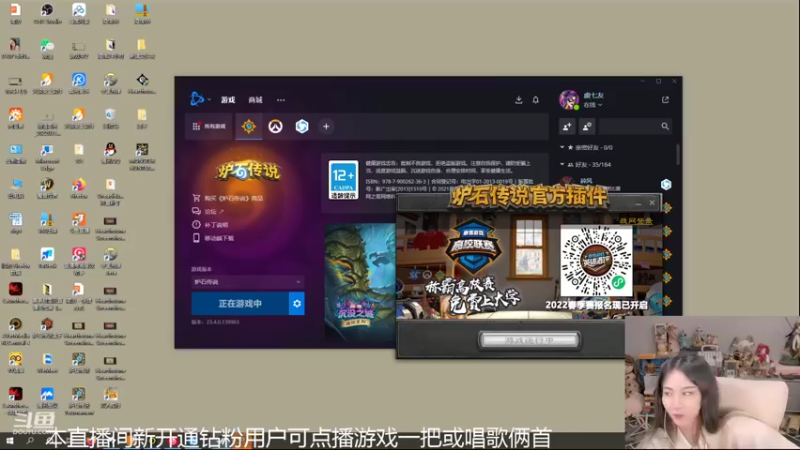Click the user profile avatar
Image resolution: width=800 pixels, height=450 pixels.
point(569,99)
